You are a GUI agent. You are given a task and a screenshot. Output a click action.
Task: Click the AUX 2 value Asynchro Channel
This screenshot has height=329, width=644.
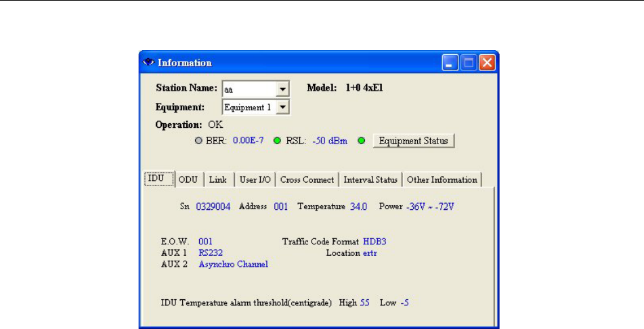[233, 264]
